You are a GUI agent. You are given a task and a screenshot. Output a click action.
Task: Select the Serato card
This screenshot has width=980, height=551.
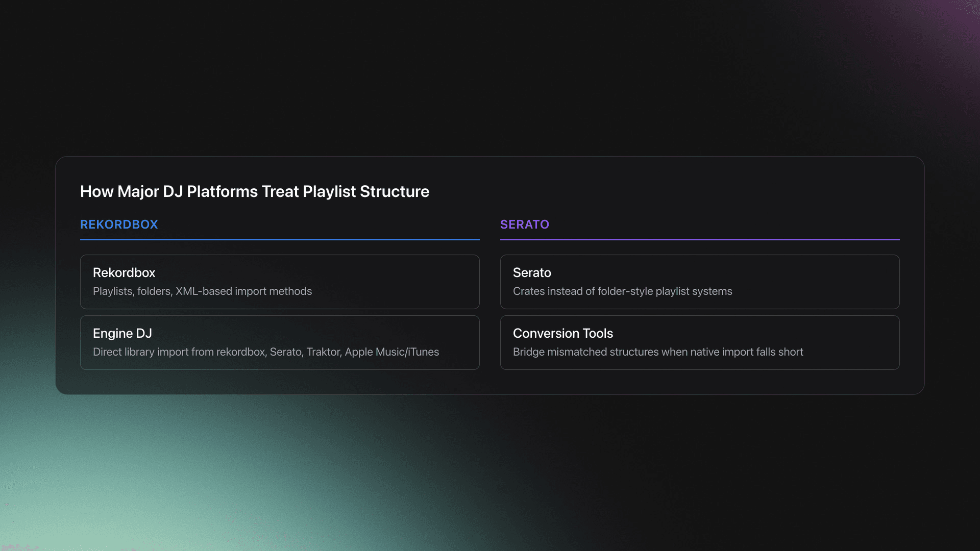(700, 282)
